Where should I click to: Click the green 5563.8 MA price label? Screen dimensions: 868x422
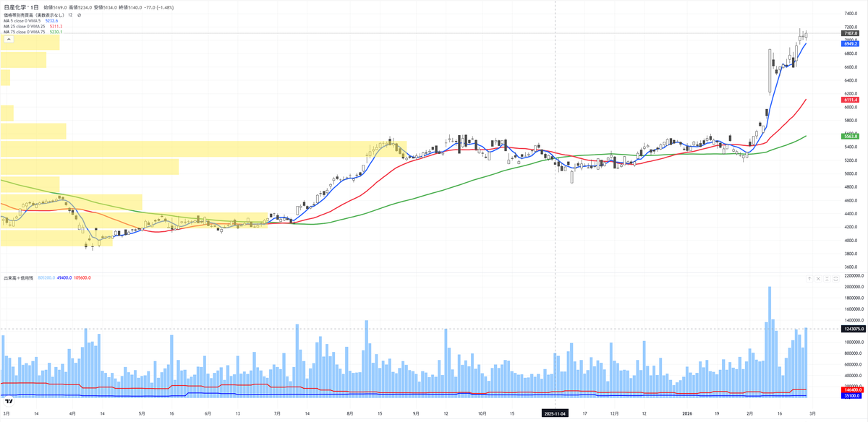[851, 137]
